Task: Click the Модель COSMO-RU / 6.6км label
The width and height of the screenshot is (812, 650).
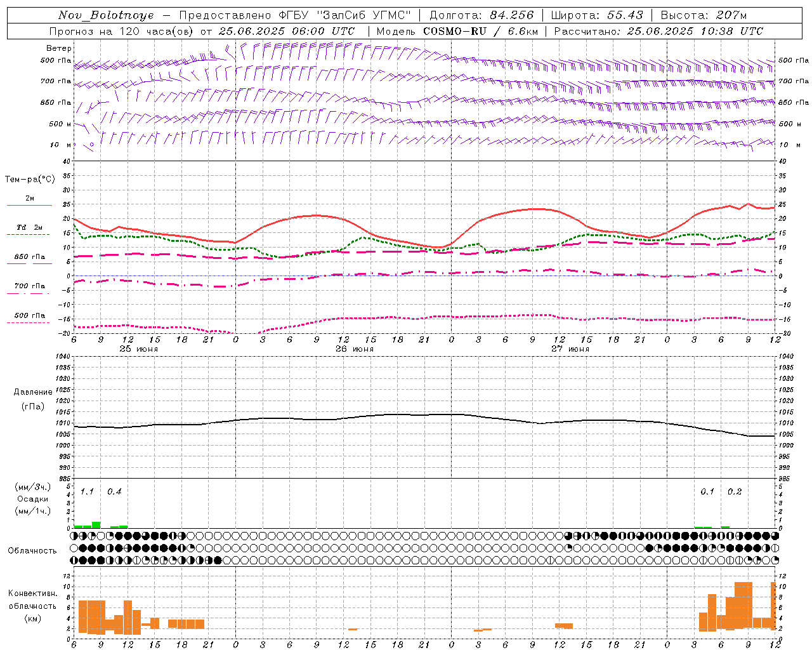Action: coord(457,31)
